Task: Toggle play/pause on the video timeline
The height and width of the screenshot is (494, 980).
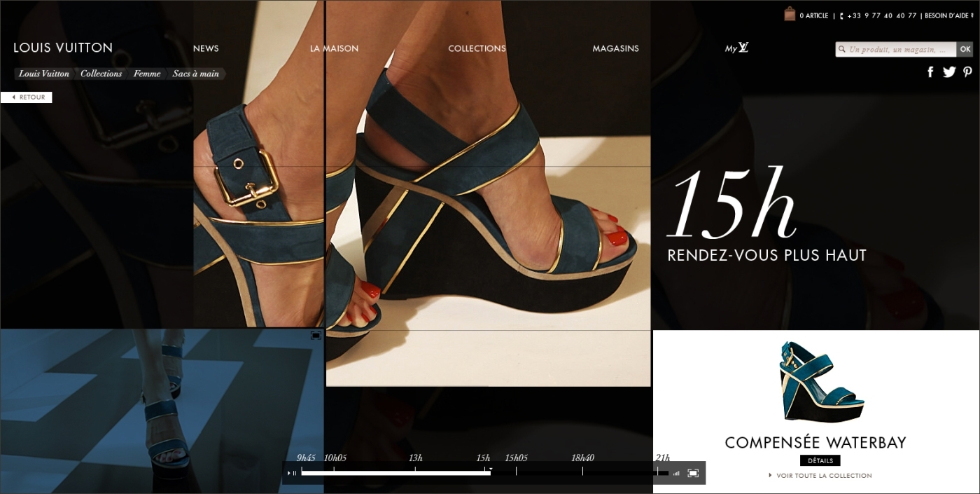Action: click(292, 473)
